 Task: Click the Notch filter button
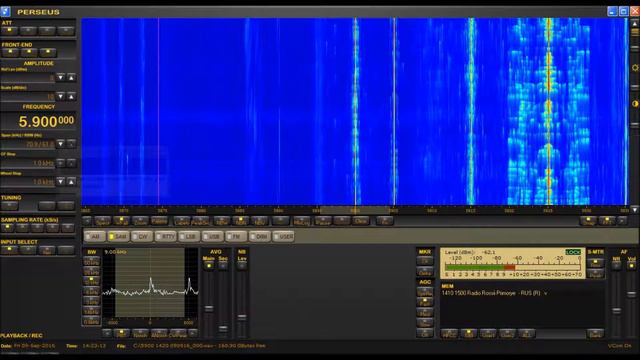pos(140,333)
